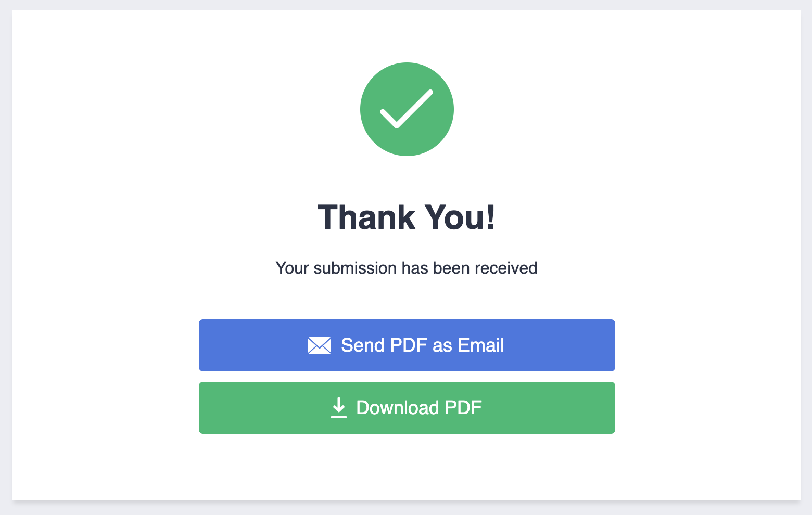Click the word "Your" in confirmation text

point(293,268)
